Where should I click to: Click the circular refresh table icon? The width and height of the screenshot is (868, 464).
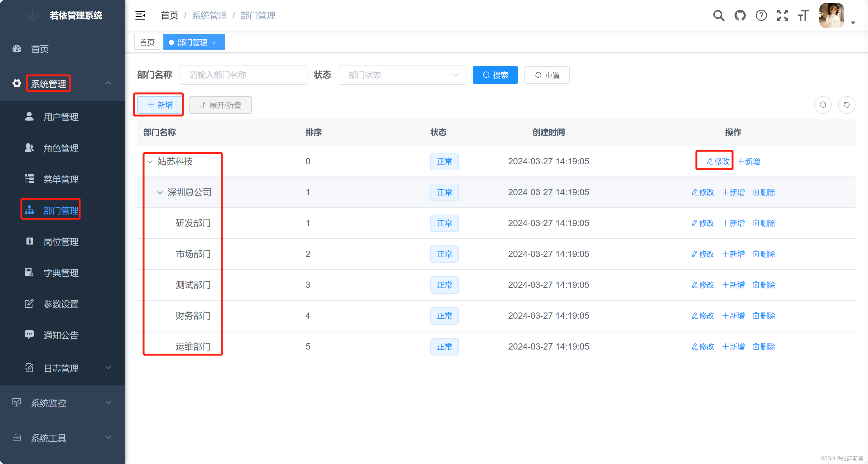(x=846, y=105)
